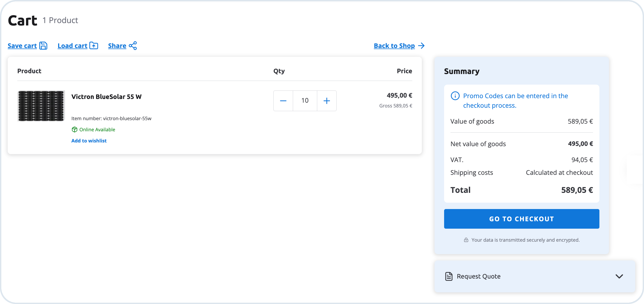Click the Share network icon
The height and width of the screenshot is (304, 644).
pos(133,46)
